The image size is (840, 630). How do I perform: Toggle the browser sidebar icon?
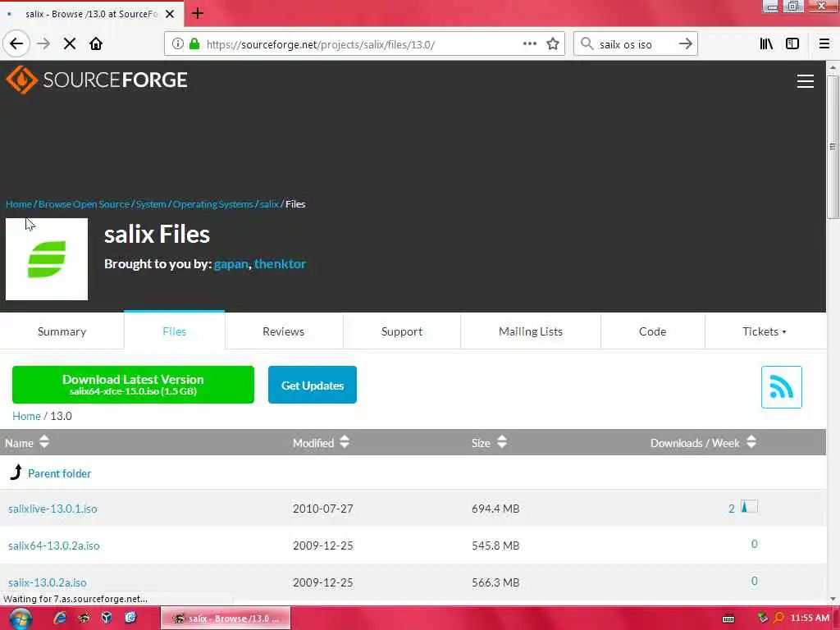[x=792, y=44]
